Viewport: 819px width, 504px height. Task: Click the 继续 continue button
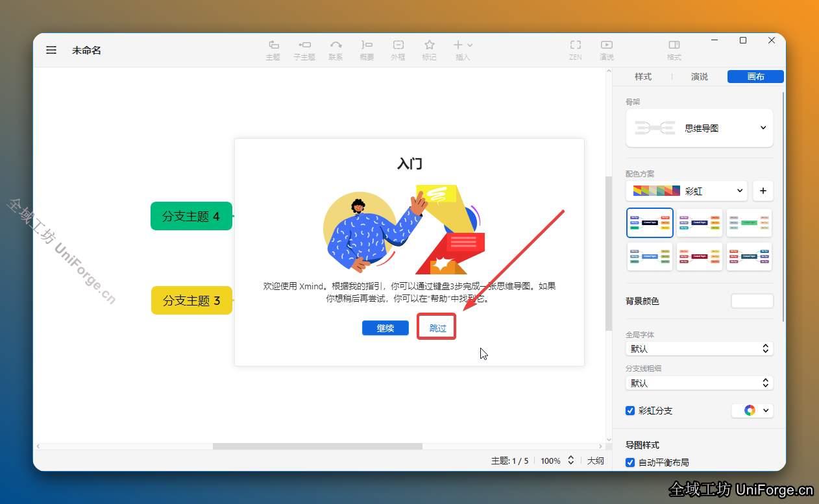click(385, 328)
